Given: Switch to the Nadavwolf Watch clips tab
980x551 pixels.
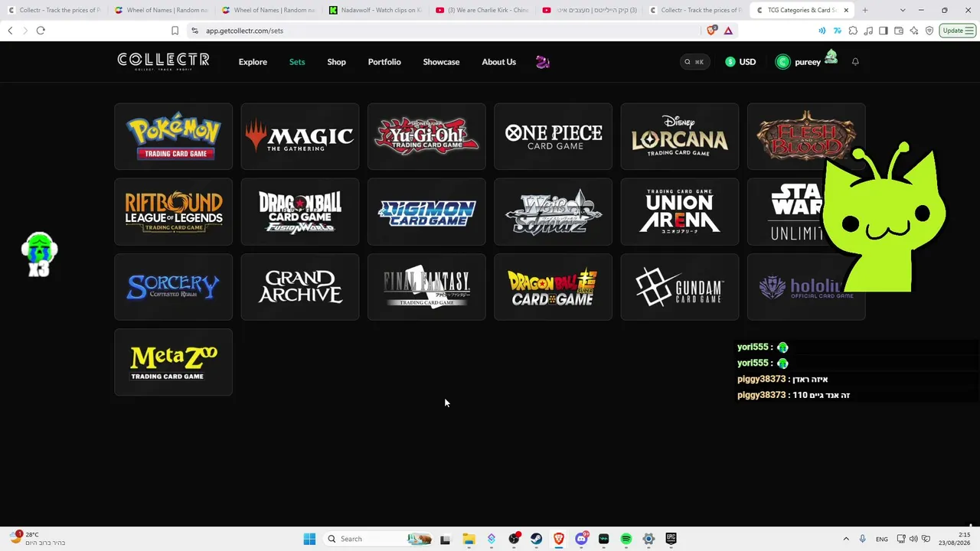Looking at the screenshot, I should point(374,10).
